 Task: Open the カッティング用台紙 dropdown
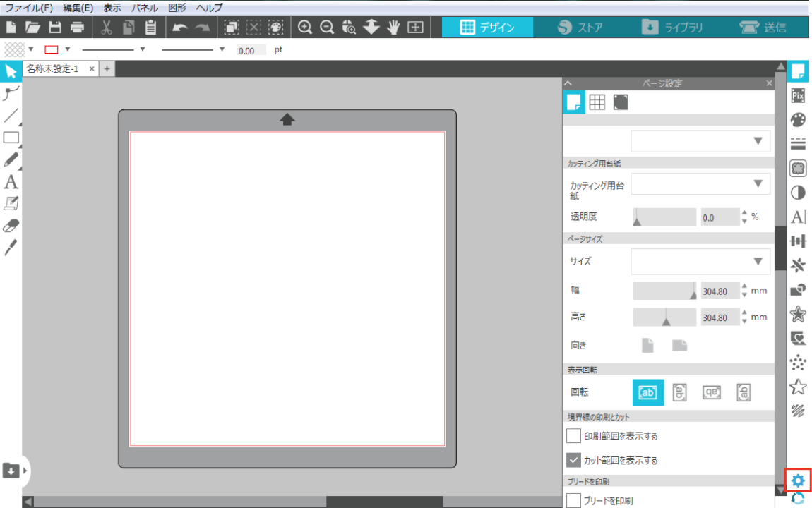pos(700,184)
